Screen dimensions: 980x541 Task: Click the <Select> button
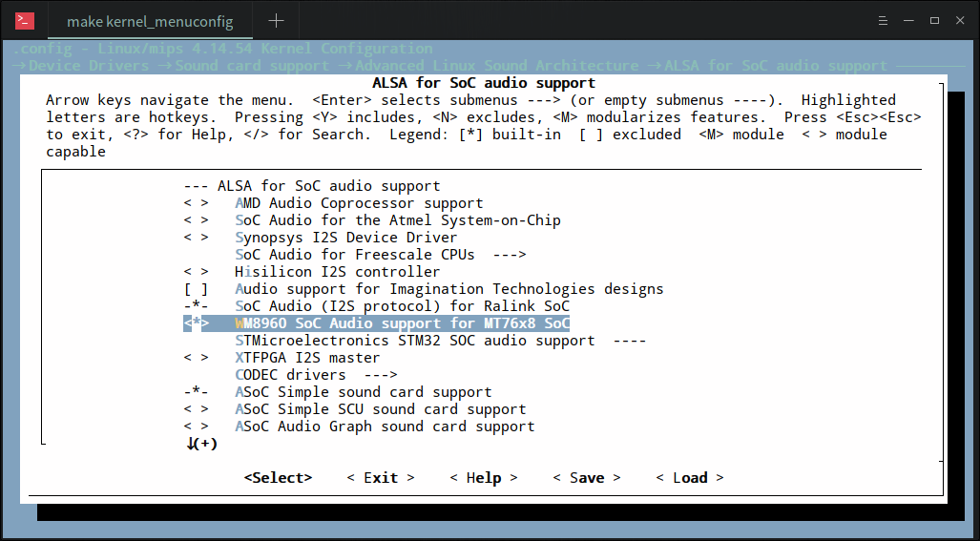tap(278, 478)
